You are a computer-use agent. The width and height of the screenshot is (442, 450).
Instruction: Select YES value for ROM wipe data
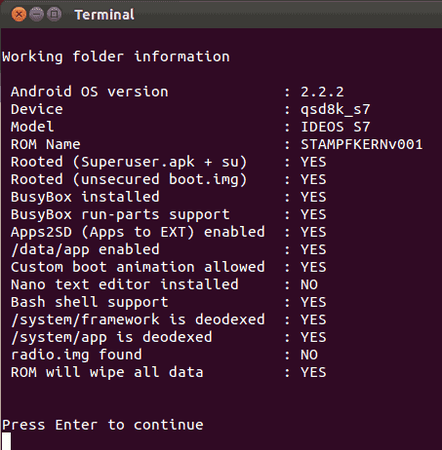tap(313, 373)
